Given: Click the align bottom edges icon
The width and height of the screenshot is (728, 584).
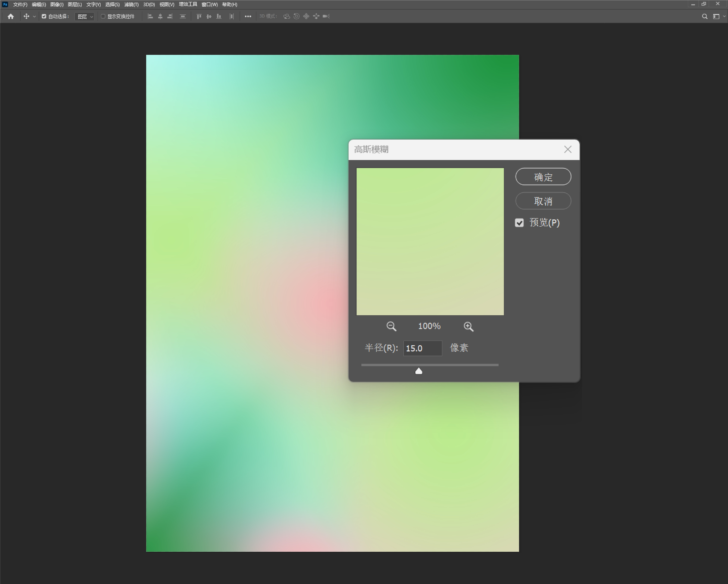Looking at the screenshot, I should tap(219, 16).
